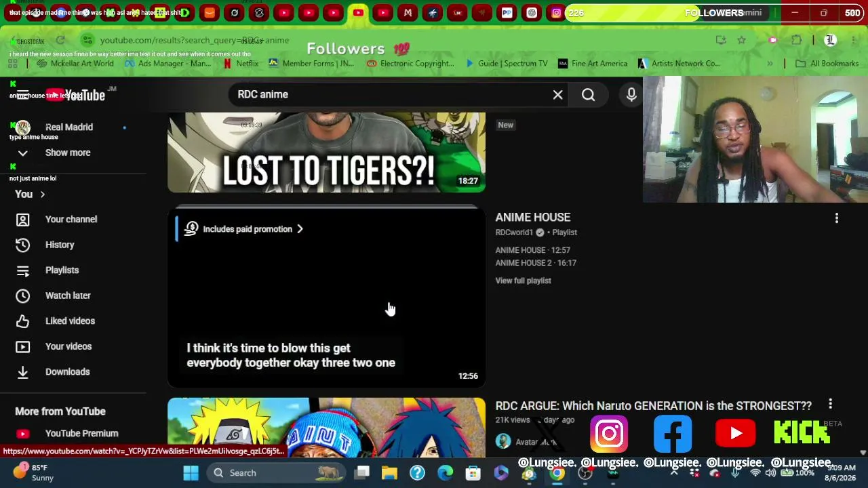
Task: Open the ANIME HOUSE playlist preview thumbnail
Action: (326, 298)
